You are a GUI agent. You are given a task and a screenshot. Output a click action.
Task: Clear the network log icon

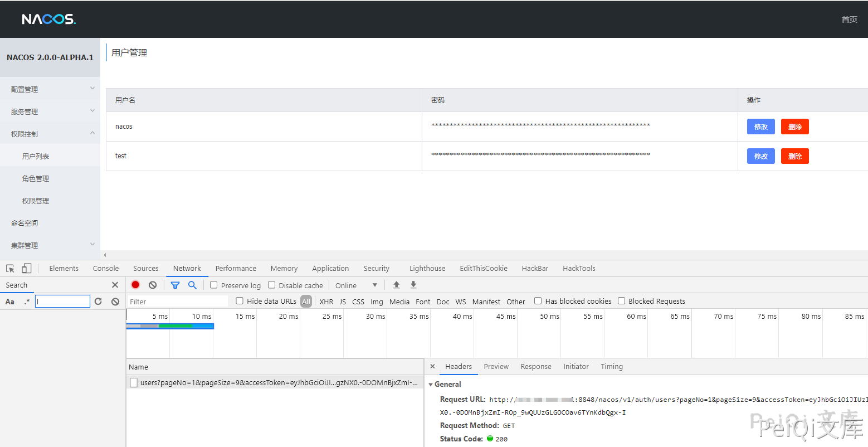[x=153, y=285]
